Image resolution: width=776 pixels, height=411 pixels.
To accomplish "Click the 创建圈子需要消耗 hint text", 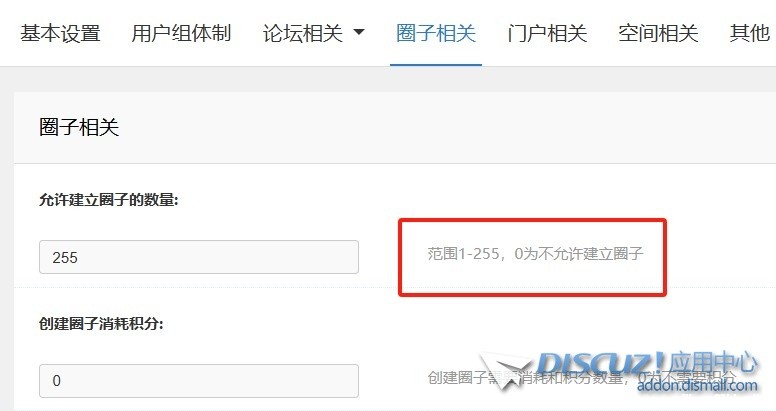I will (x=582, y=377).
